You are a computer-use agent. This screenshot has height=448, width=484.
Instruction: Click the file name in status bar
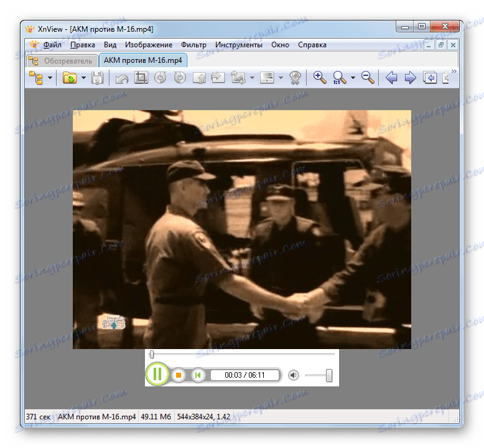click(97, 417)
